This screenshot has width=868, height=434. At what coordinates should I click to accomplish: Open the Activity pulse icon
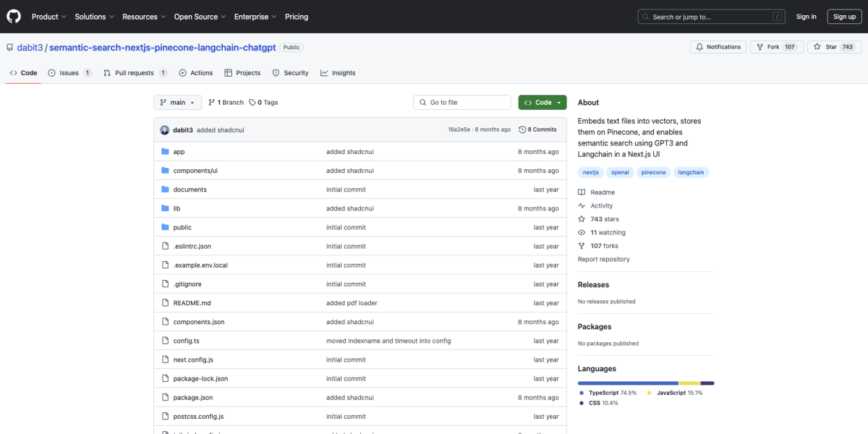[581, 205]
